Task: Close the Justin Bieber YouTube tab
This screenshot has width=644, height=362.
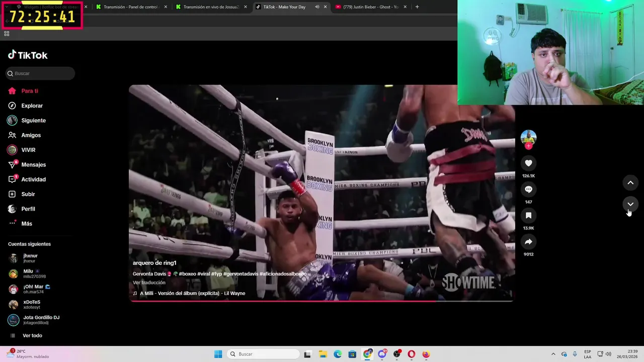Action: click(405, 7)
